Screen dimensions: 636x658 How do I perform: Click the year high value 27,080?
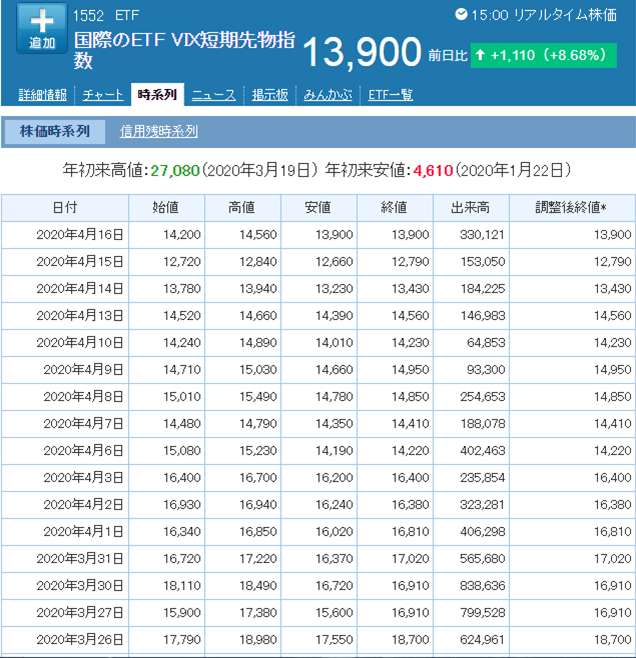(x=175, y=171)
